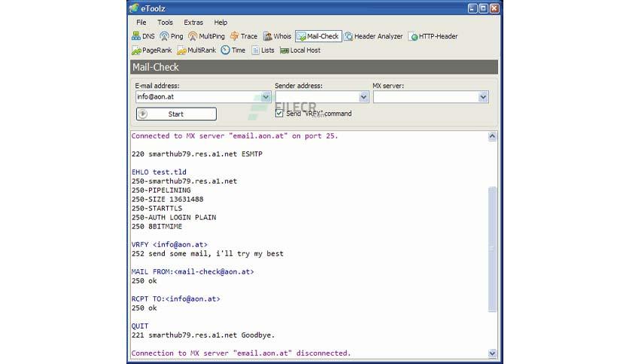629x364 pixels.
Task: Click the output scrollbar up arrow
Action: point(492,136)
